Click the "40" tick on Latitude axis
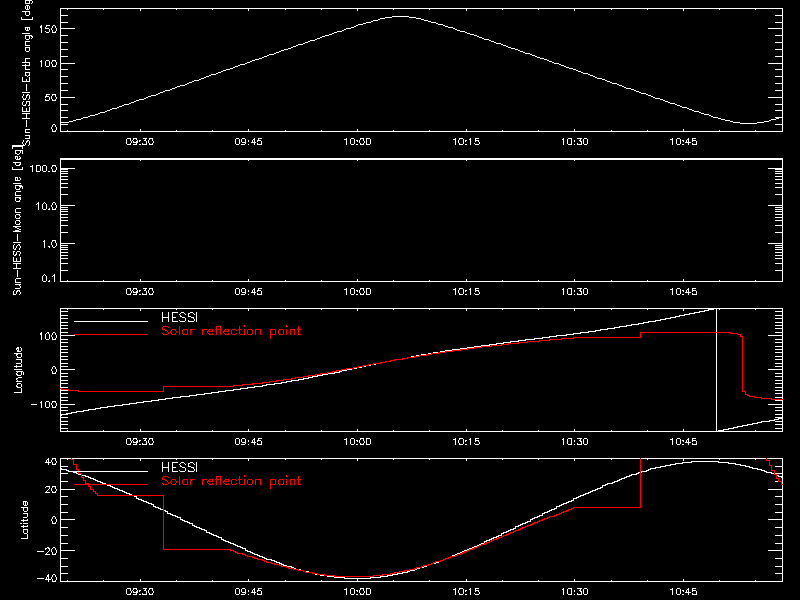This screenshot has height=600, width=800. [x=51, y=461]
